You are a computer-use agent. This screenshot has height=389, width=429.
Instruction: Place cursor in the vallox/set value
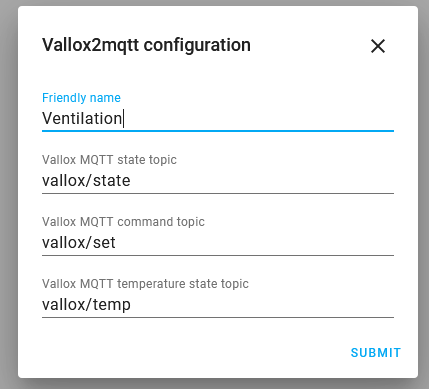coord(79,243)
